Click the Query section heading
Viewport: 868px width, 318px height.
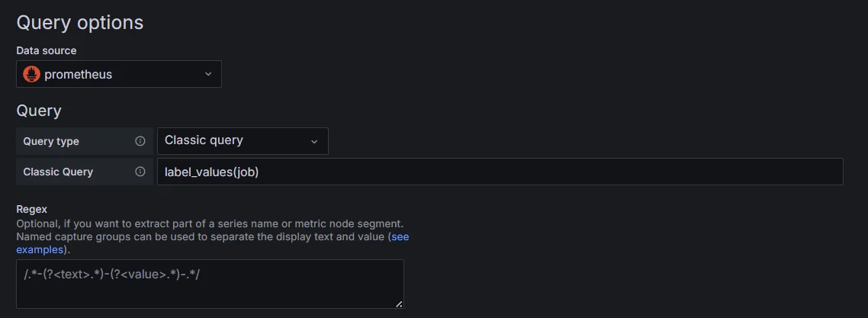tap(39, 111)
